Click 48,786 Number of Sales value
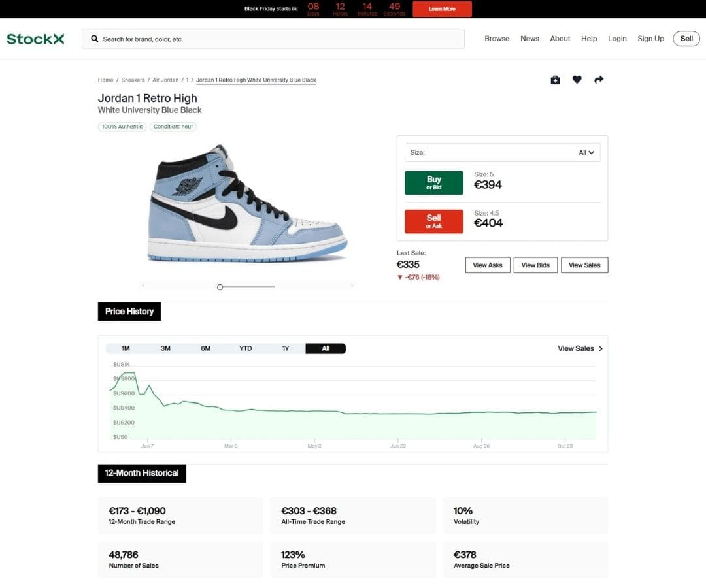Viewport: 706px width, 588px height. [124, 555]
